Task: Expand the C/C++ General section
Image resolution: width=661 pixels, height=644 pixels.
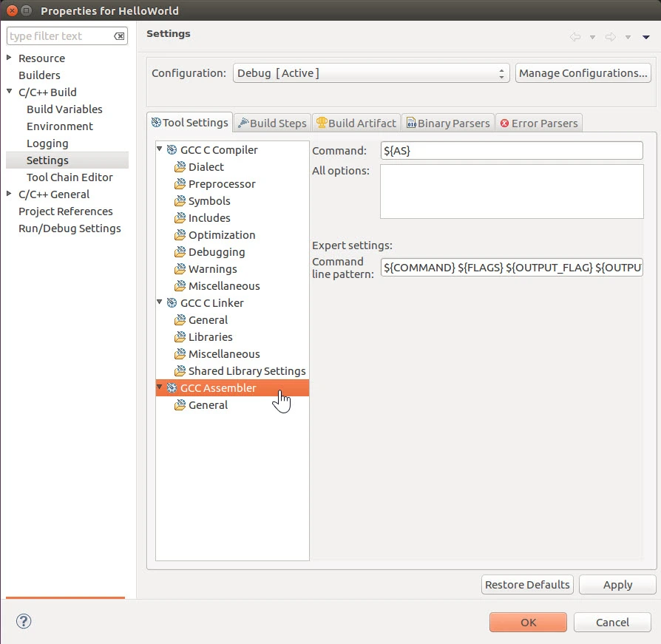Action: coord(9,194)
